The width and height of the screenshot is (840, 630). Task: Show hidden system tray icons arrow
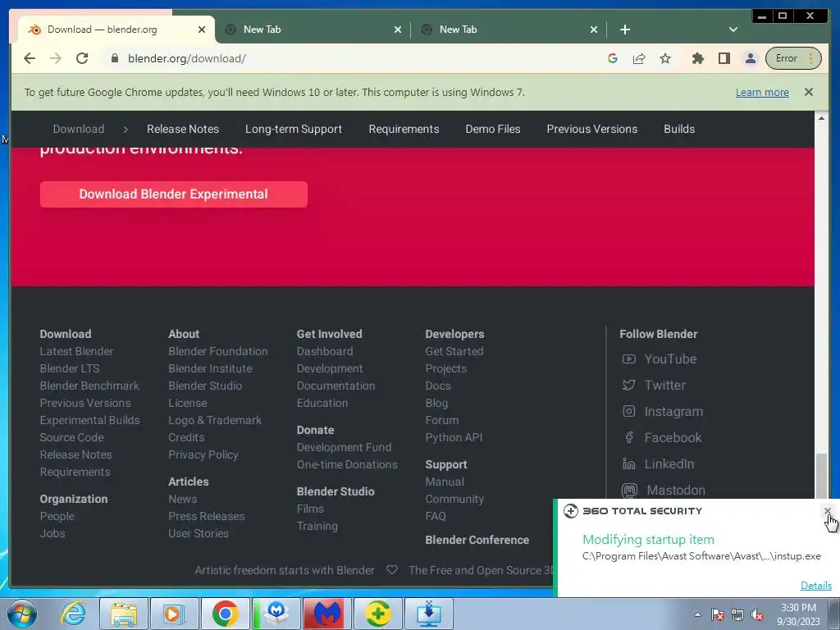(x=697, y=614)
